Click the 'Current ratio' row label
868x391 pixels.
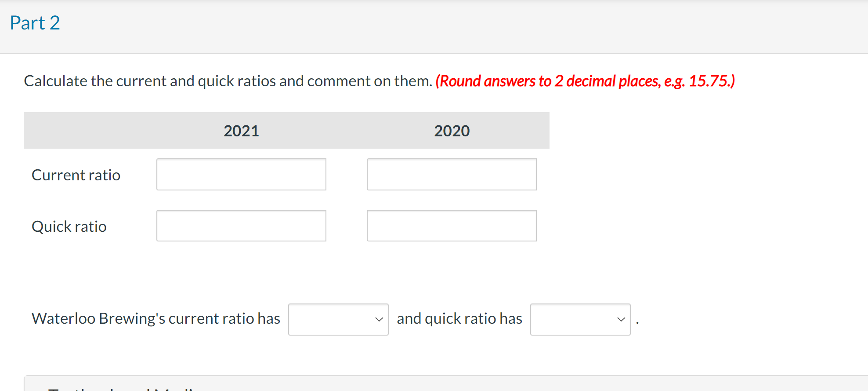(x=76, y=175)
